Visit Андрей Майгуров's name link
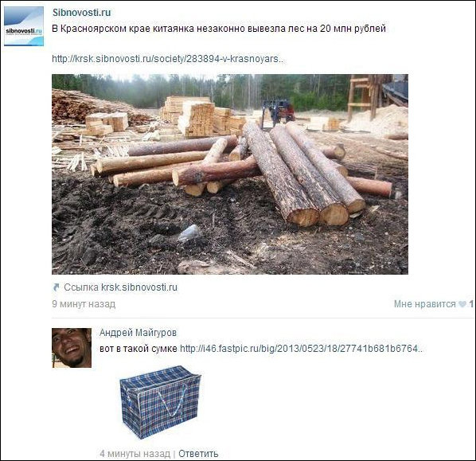Viewport: 476px width, 461px height. click(138, 333)
